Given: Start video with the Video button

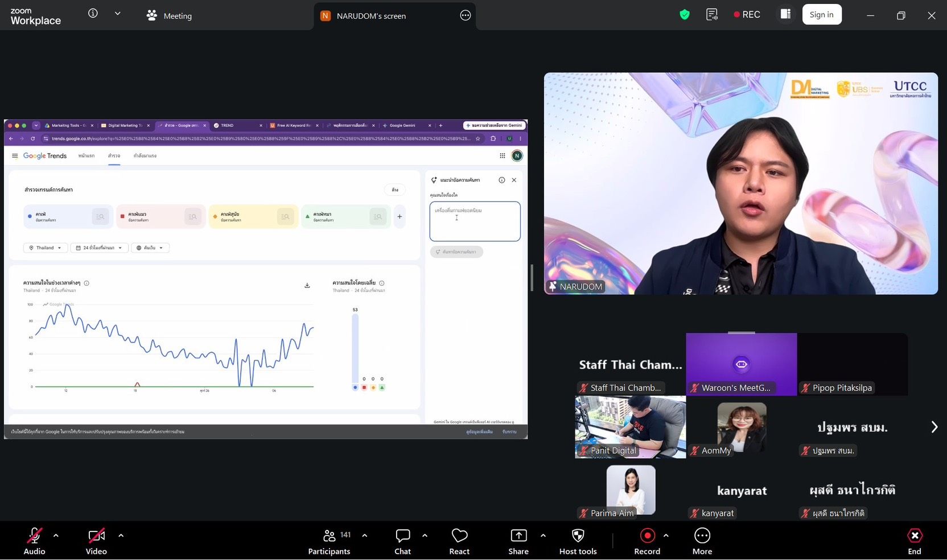Looking at the screenshot, I should pos(96,541).
